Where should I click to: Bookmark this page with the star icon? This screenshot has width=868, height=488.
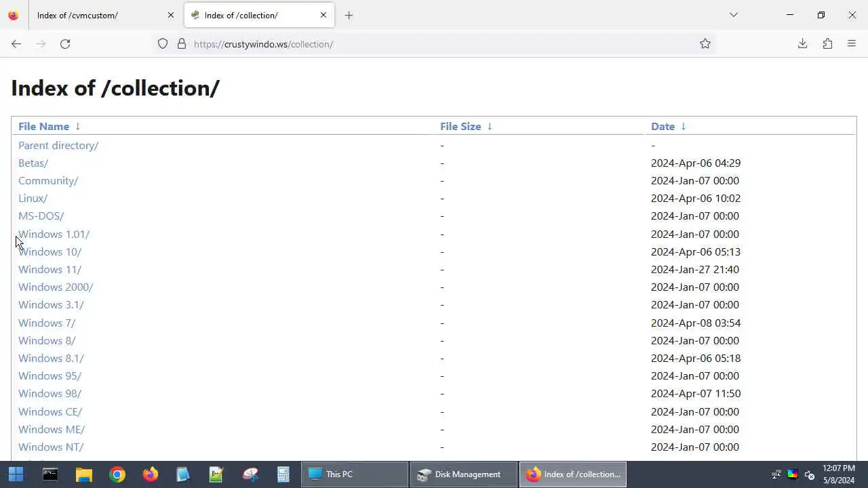point(705,44)
